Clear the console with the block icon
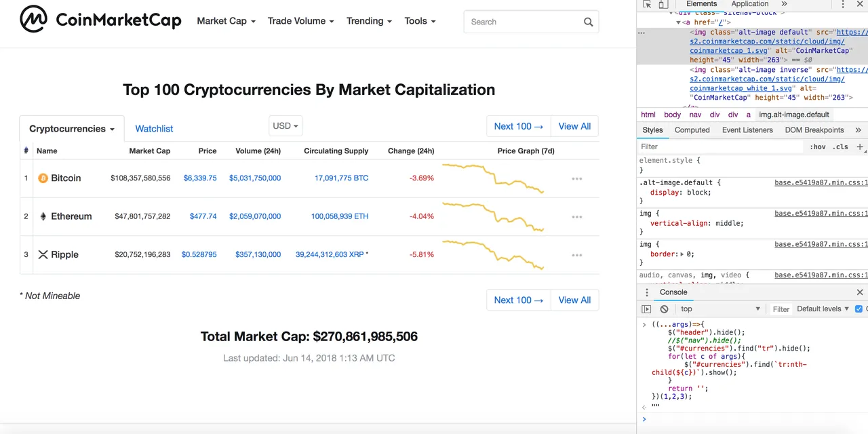This screenshot has height=434, width=868. [665, 309]
